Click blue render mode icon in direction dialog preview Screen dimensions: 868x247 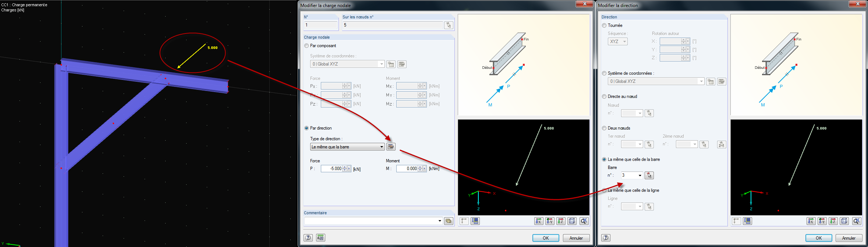(x=748, y=221)
